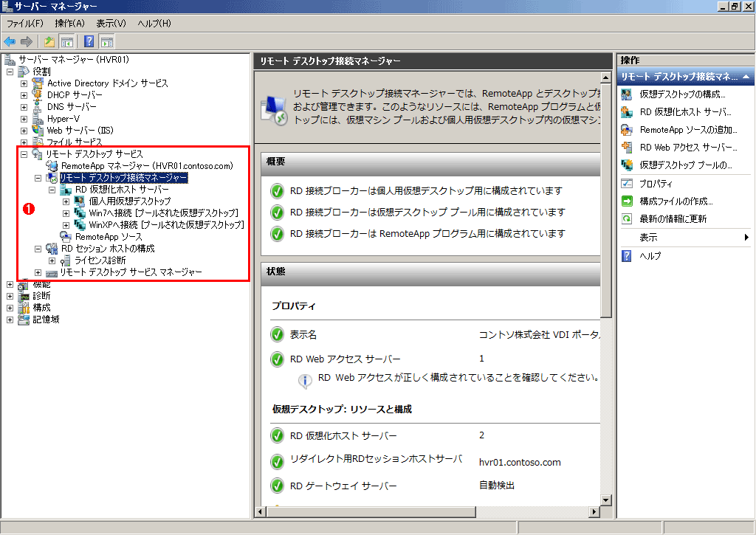
Task: Click the forward arrow toolbar icon
Action: click(x=26, y=41)
